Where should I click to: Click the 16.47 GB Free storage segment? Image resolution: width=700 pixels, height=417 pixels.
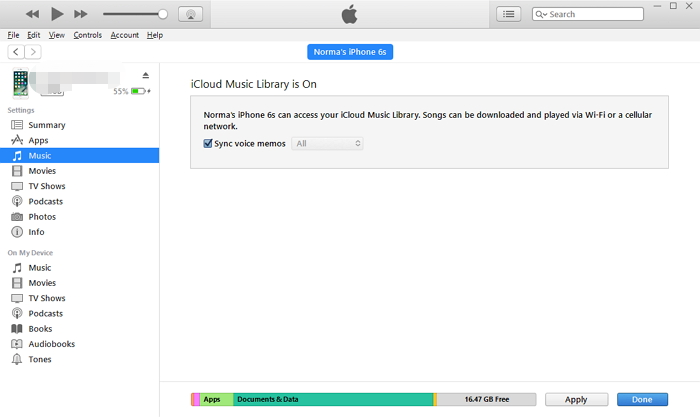[x=487, y=399]
